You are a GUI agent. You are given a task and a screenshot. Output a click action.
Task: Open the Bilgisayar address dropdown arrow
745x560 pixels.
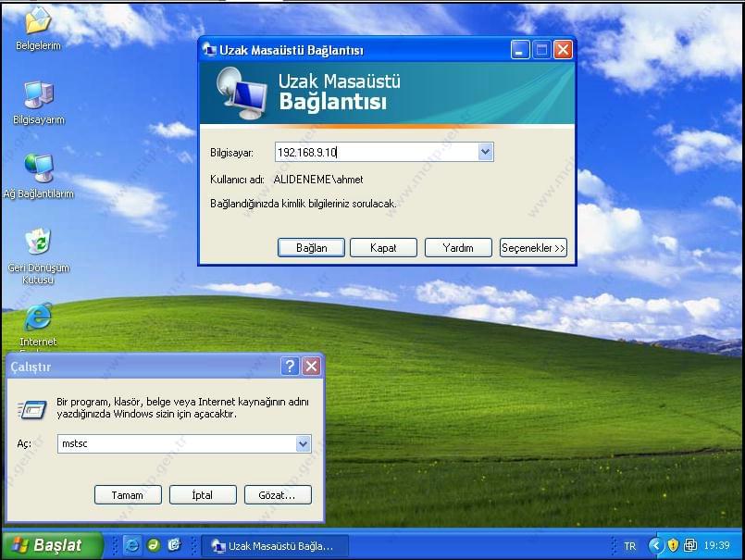click(x=485, y=152)
